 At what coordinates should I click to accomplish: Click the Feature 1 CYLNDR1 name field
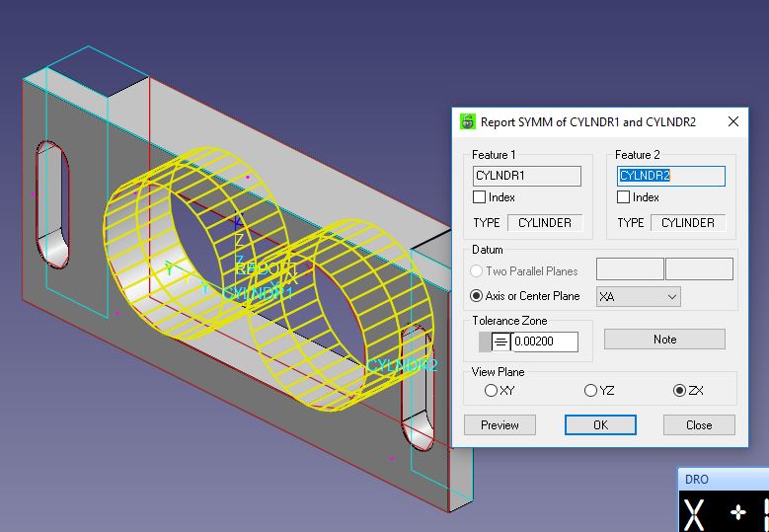(527, 176)
